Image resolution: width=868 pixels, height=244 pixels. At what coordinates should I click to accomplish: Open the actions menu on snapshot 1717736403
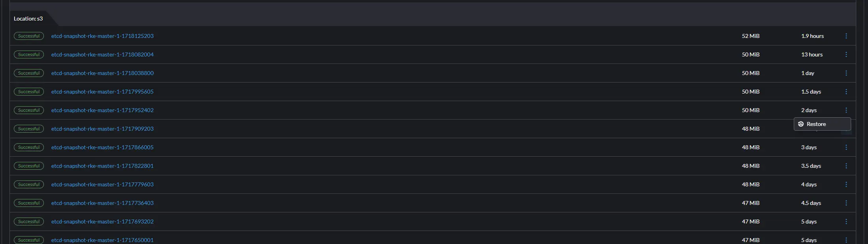tap(846, 203)
